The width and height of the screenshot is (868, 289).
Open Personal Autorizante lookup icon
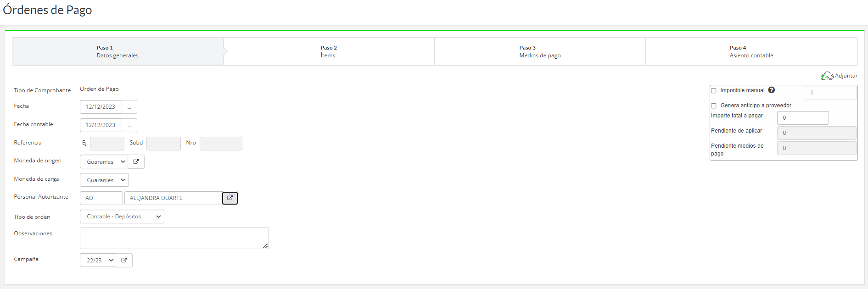click(x=230, y=198)
